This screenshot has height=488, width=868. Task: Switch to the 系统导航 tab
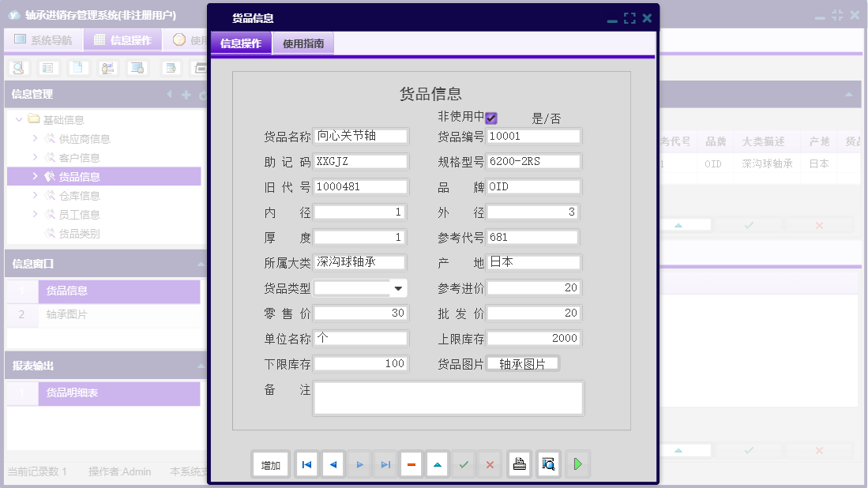click(x=43, y=39)
